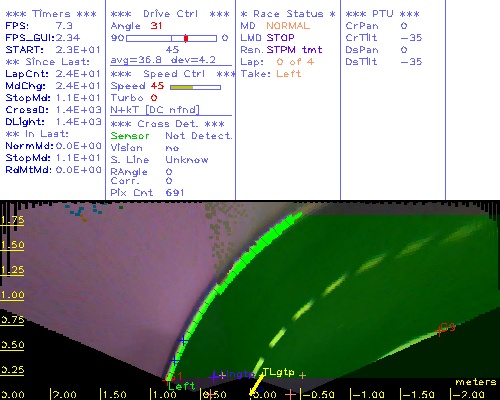This screenshot has height=400, width=500.
Task: Click the PTU section header
Action: coord(382,14)
